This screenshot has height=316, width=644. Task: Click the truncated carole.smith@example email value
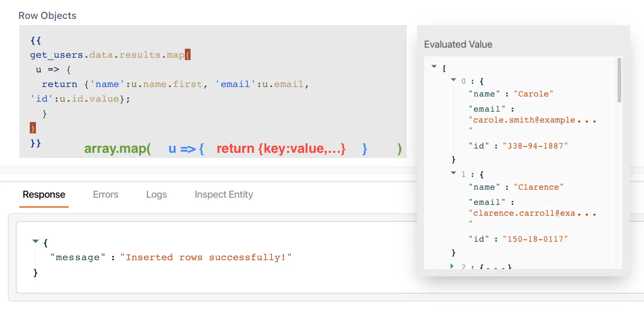(532, 120)
